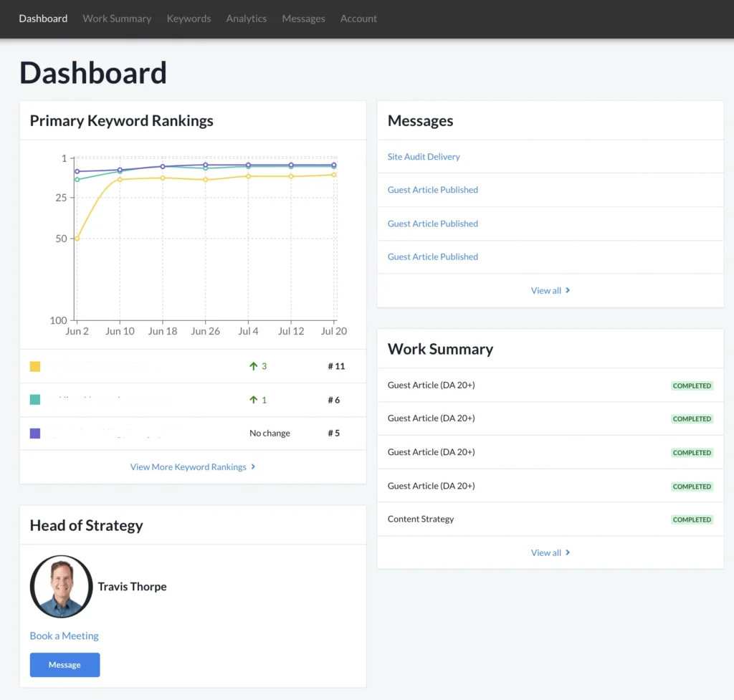
Task: Click the chevron beside Messages View all
Action: tap(568, 291)
